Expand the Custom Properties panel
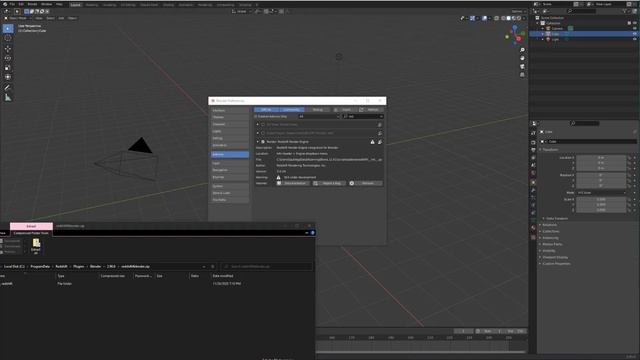The height and width of the screenshot is (360, 640). click(x=556, y=264)
